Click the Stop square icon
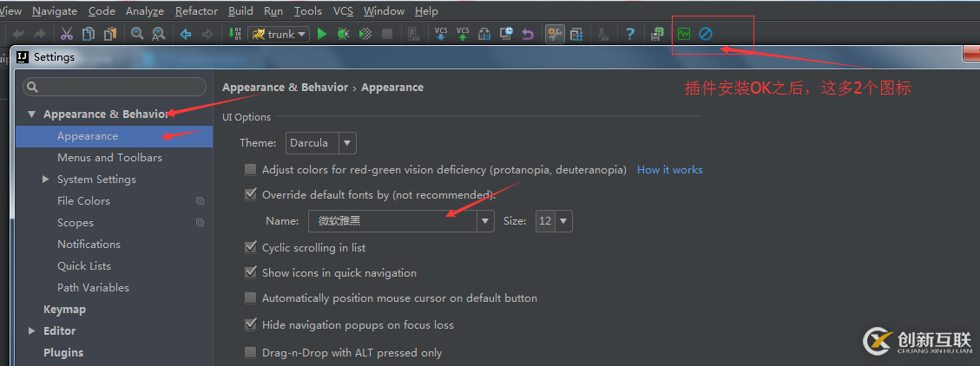 pyautogui.click(x=387, y=34)
